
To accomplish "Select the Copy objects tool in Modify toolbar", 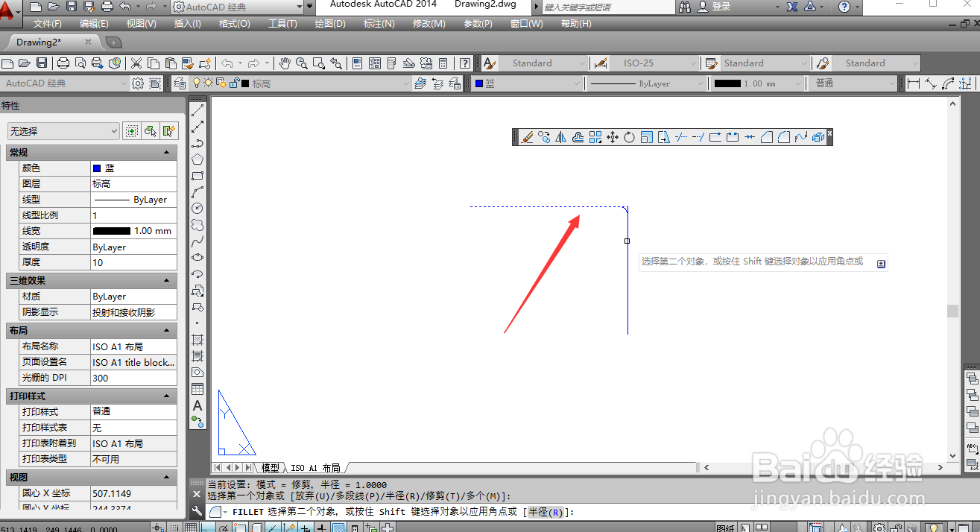I will tap(544, 137).
